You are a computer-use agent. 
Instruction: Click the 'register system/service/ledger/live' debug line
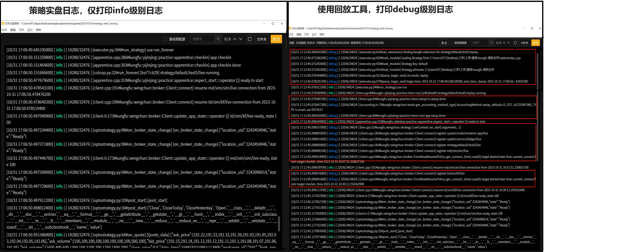coord(386,139)
